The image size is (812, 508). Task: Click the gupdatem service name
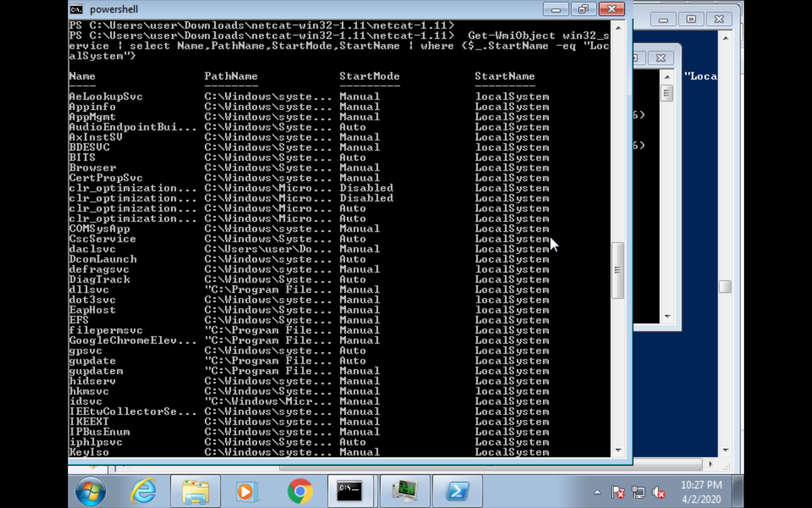(x=96, y=371)
